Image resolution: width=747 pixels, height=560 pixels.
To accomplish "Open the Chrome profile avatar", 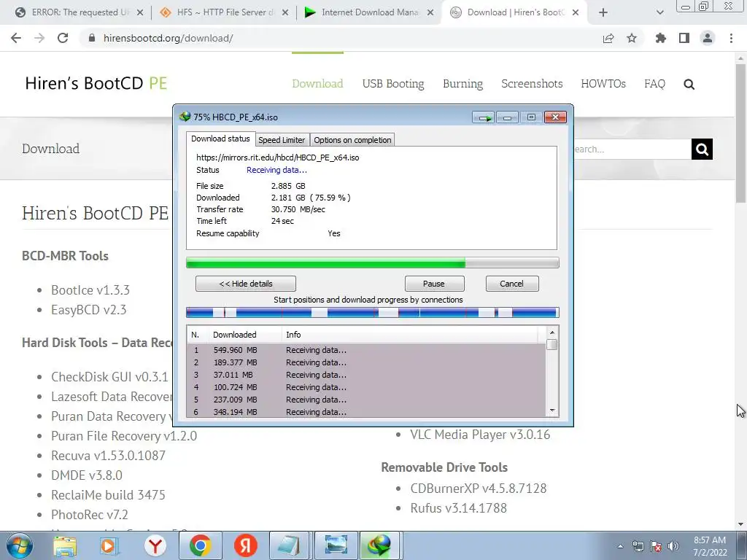I will tap(708, 38).
